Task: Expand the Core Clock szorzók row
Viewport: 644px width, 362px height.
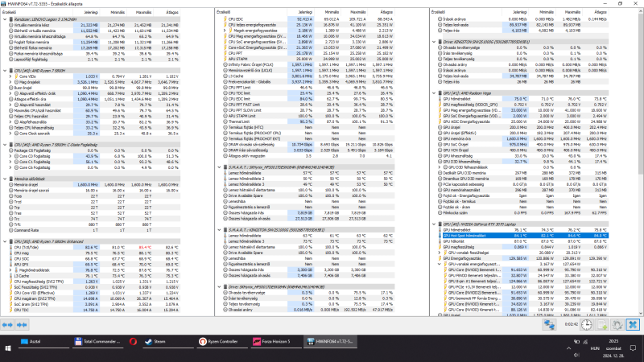Action: (x=10, y=134)
